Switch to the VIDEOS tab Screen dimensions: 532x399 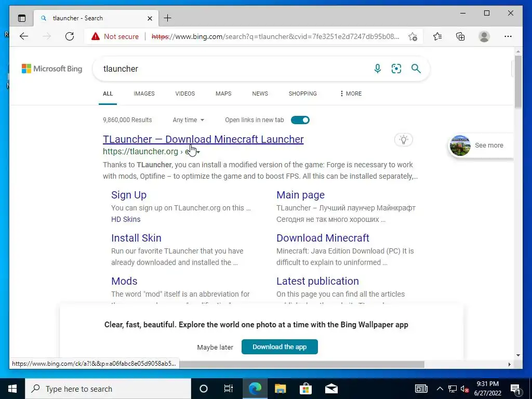pyautogui.click(x=185, y=94)
